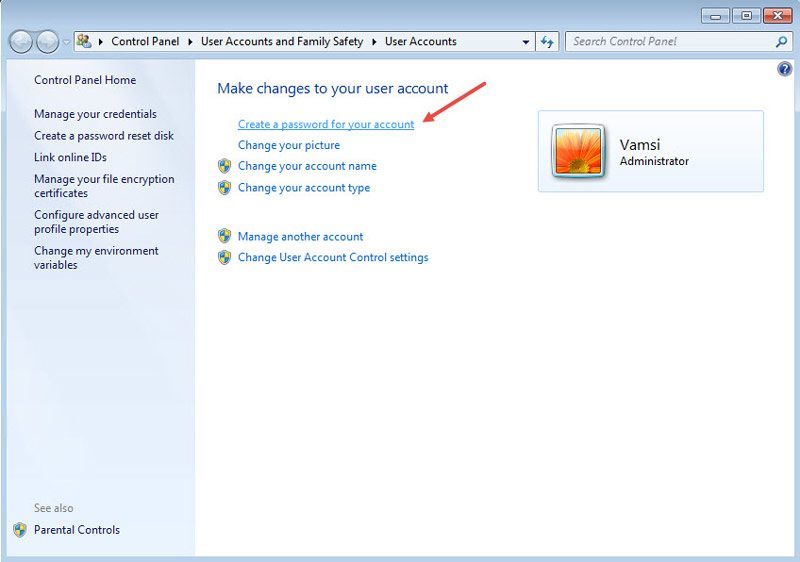Image resolution: width=800 pixels, height=562 pixels.
Task: Maximize the User Accounts window
Action: click(x=746, y=16)
